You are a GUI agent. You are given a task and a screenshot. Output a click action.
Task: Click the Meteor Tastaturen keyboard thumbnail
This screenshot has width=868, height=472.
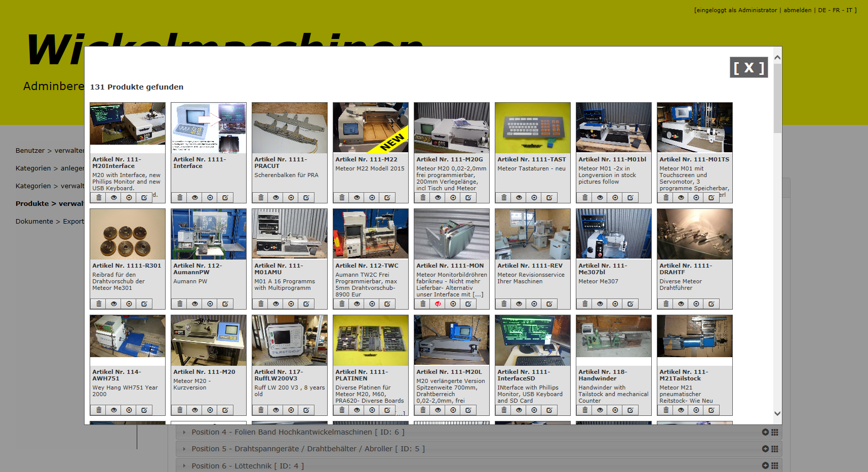click(x=532, y=127)
